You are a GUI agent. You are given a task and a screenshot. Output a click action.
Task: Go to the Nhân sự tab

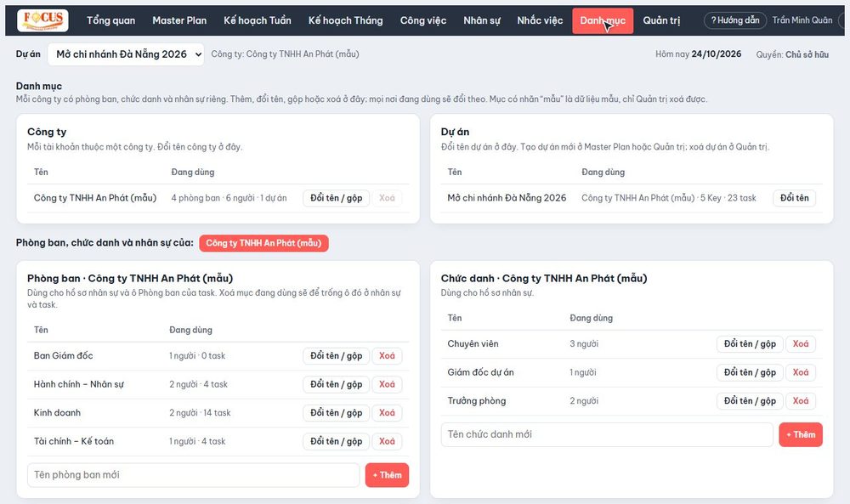click(x=482, y=20)
